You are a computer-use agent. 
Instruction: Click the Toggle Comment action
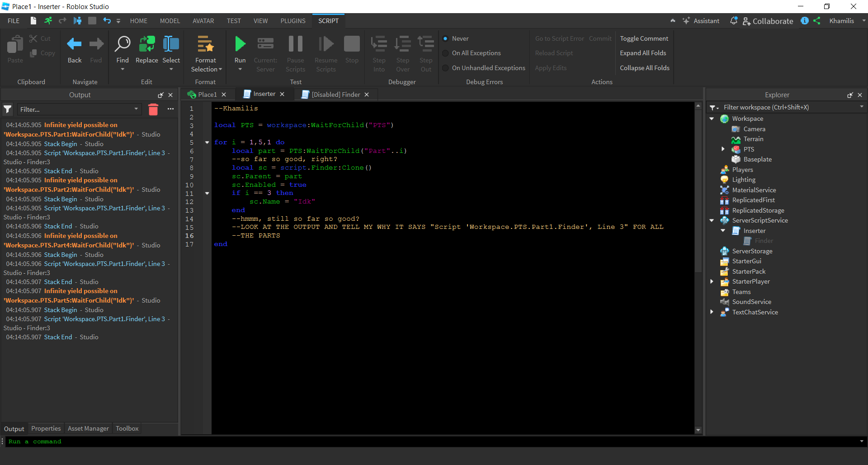[644, 38]
